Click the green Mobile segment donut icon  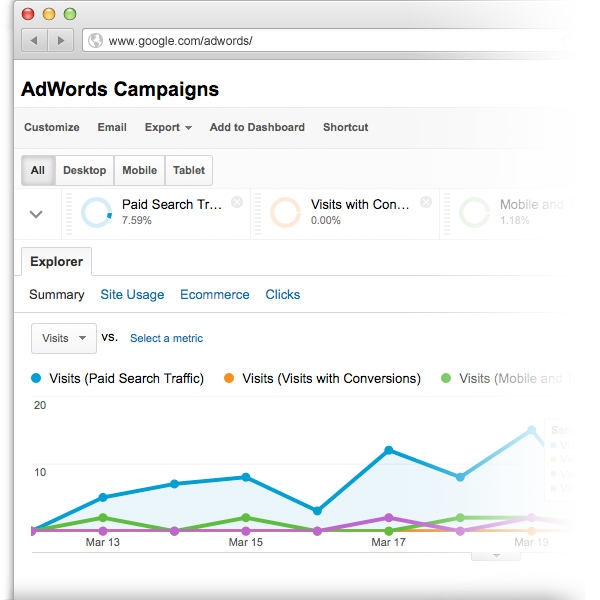474,212
